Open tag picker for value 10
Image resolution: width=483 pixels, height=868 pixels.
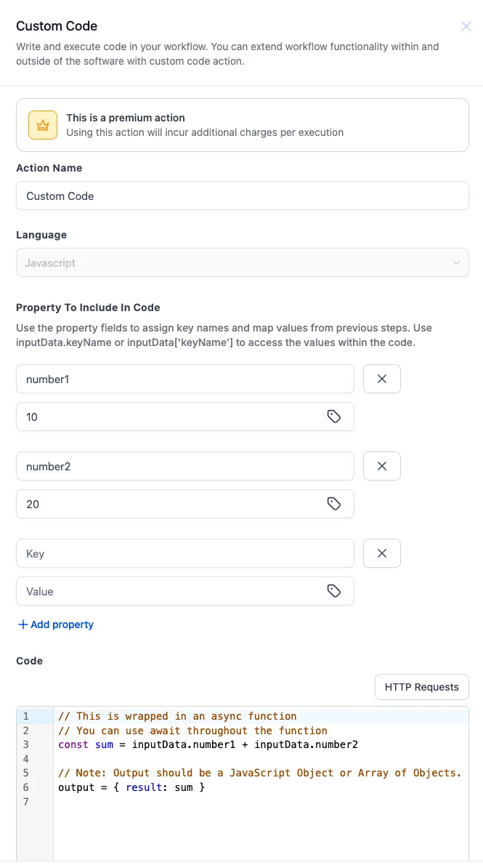[x=333, y=417]
